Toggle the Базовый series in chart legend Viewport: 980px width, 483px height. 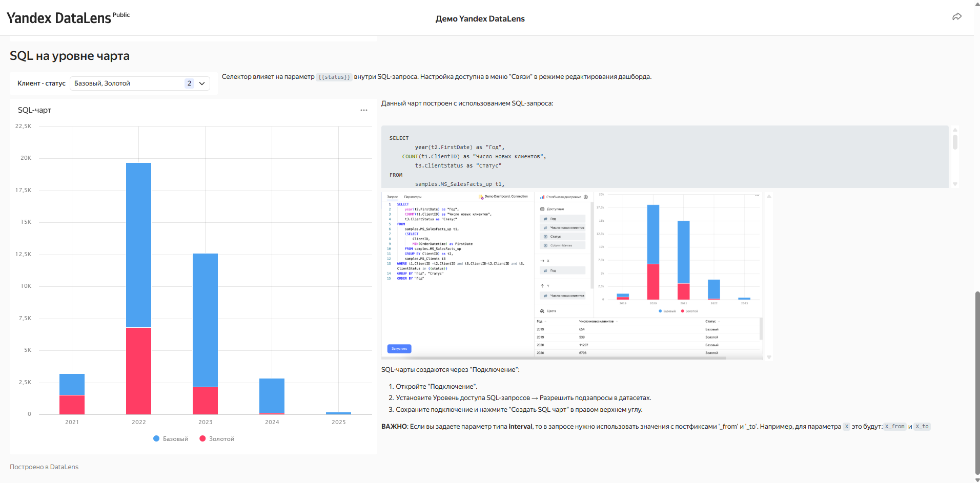pyautogui.click(x=171, y=439)
